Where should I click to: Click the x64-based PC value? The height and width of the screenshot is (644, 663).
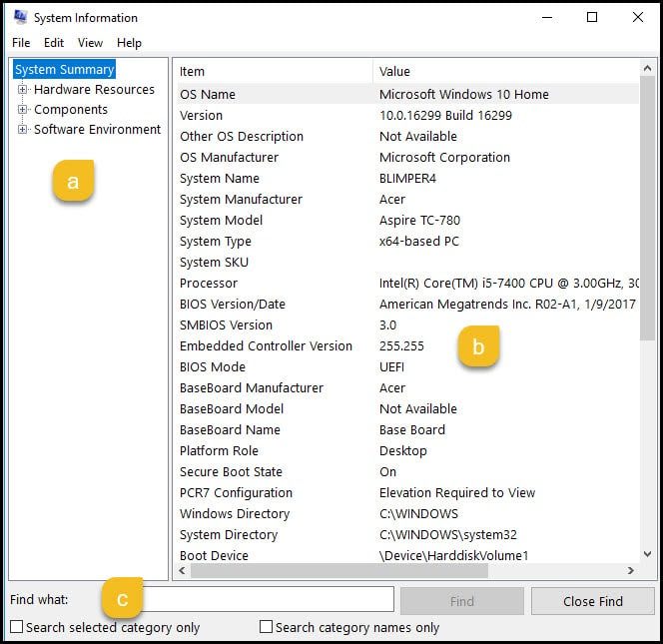[x=419, y=241]
